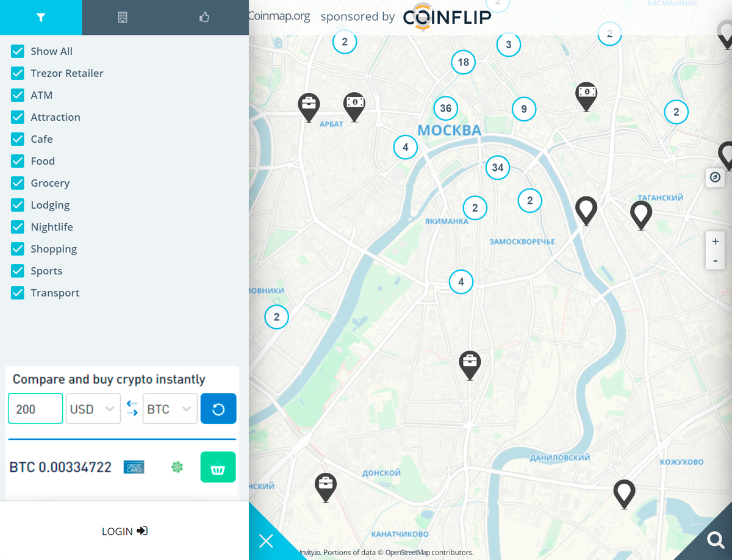The height and width of the screenshot is (560, 732).
Task: Click the 200 amount input field
Action: pyautogui.click(x=35, y=408)
